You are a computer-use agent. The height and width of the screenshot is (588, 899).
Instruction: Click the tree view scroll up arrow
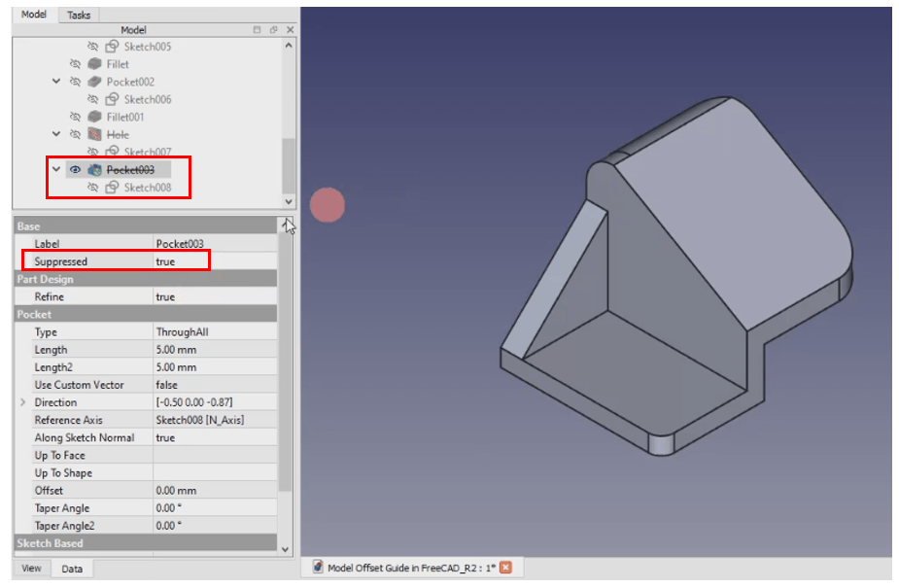[x=289, y=46]
